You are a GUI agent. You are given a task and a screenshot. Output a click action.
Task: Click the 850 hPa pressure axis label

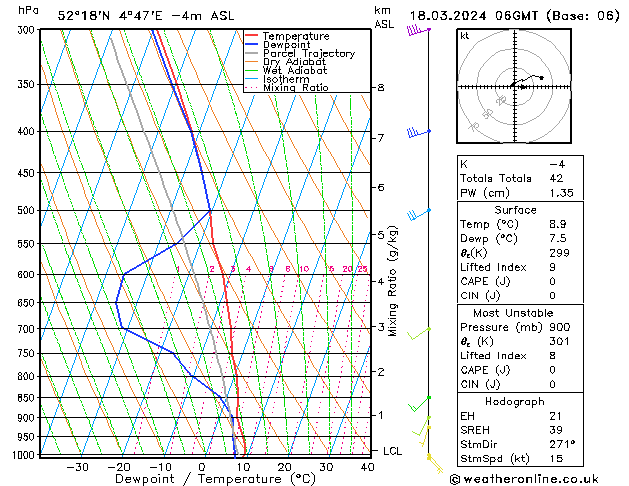tap(27, 398)
